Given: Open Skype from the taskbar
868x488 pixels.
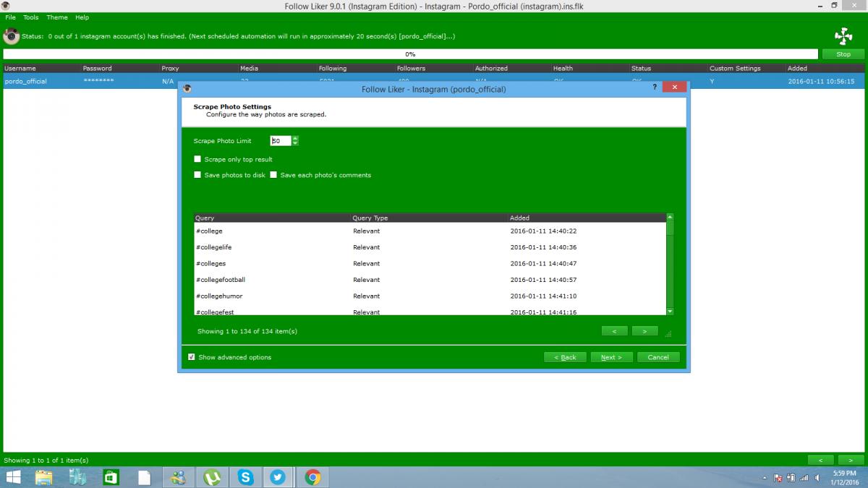Looking at the screenshot, I should [x=246, y=477].
